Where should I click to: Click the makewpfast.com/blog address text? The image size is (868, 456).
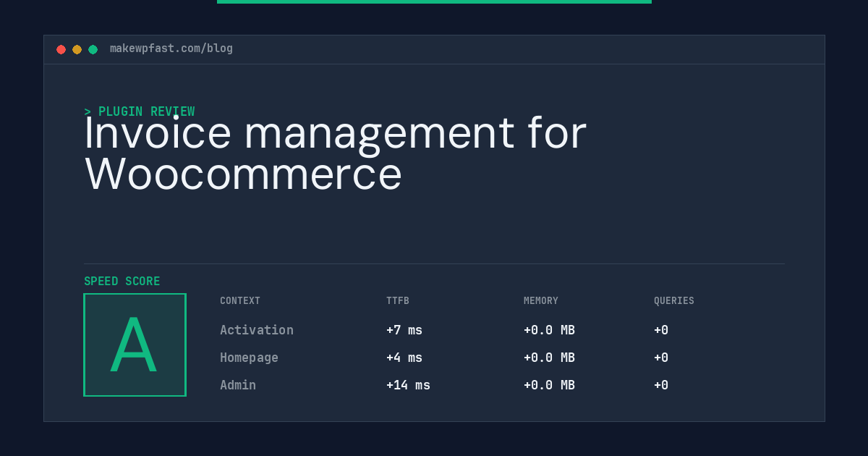(x=171, y=48)
